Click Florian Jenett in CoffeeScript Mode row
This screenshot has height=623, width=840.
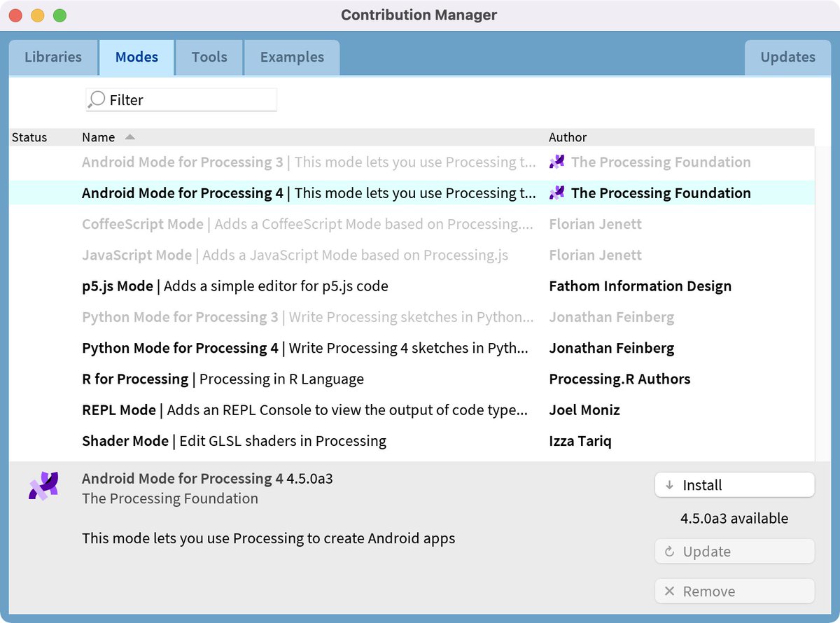595,224
